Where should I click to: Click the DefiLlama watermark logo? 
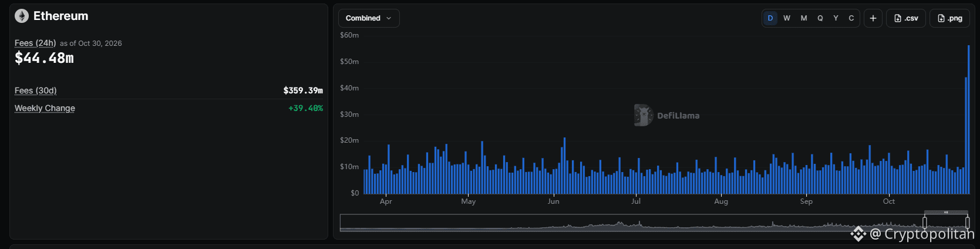(644, 115)
